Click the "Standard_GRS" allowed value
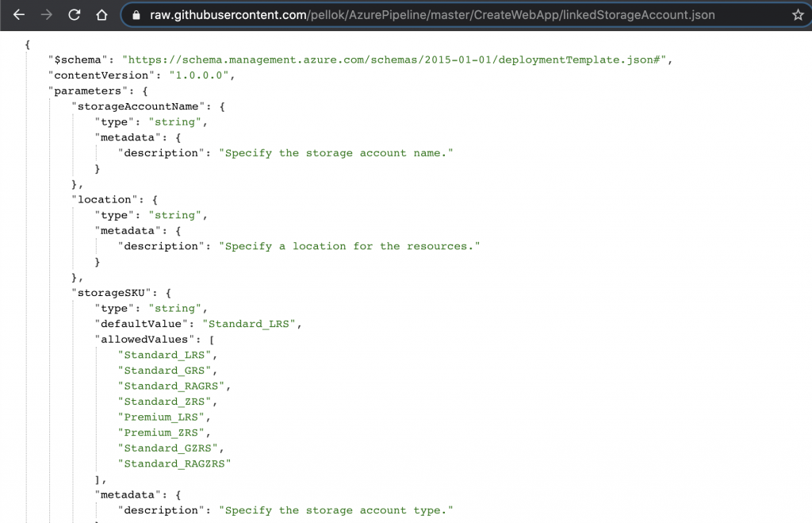812x523 pixels. 165,371
